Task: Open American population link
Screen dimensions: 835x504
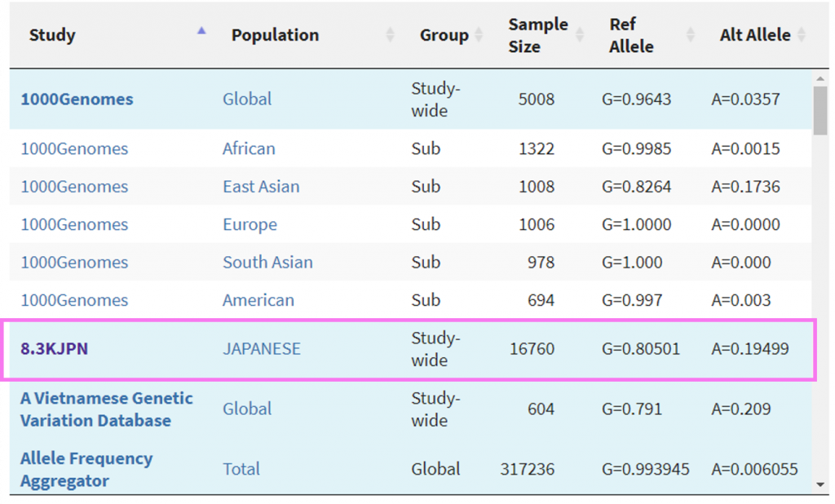Action: [258, 300]
